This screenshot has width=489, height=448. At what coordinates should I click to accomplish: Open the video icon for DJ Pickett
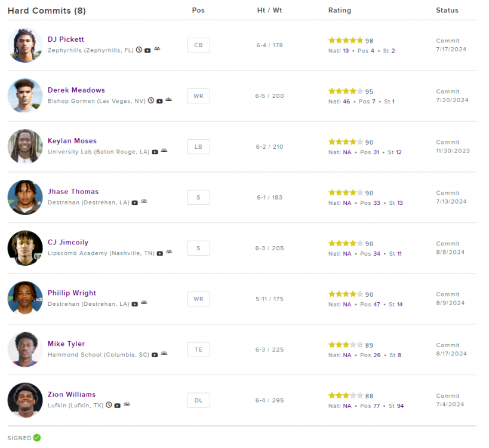click(x=147, y=50)
